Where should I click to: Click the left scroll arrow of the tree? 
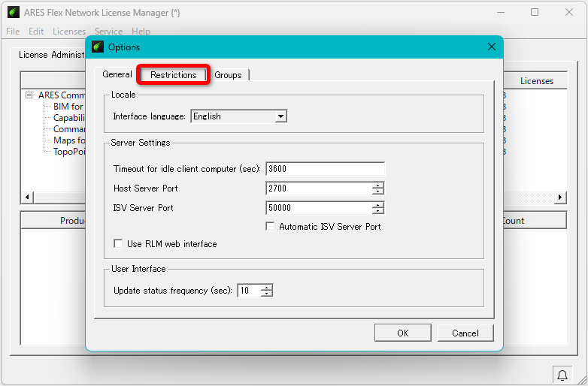click(27, 197)
